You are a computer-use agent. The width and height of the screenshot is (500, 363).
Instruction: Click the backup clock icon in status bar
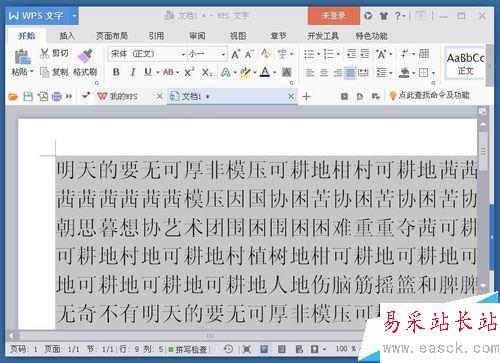pyautogui.click(x=229, y=349)
